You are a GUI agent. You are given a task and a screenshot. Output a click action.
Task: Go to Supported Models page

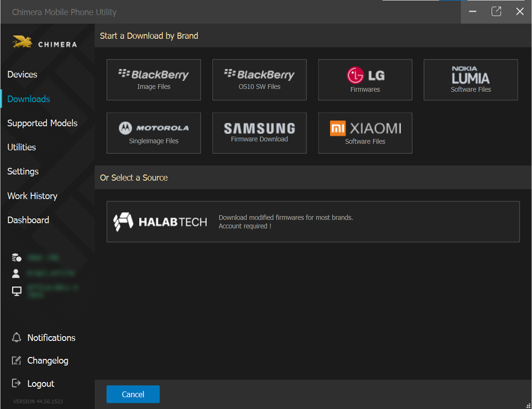[x=43, y=123]
